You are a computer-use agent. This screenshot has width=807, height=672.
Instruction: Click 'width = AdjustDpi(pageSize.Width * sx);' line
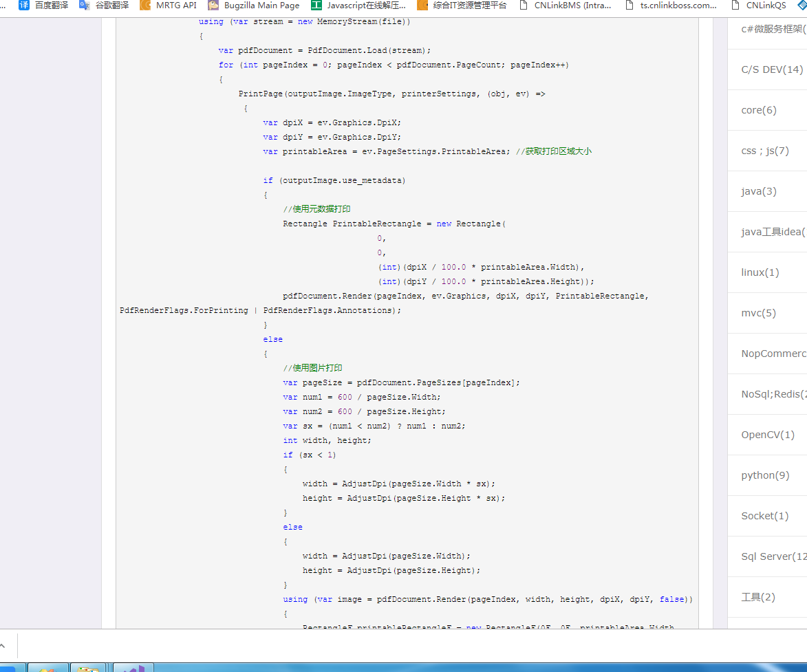tap(399, 484)
